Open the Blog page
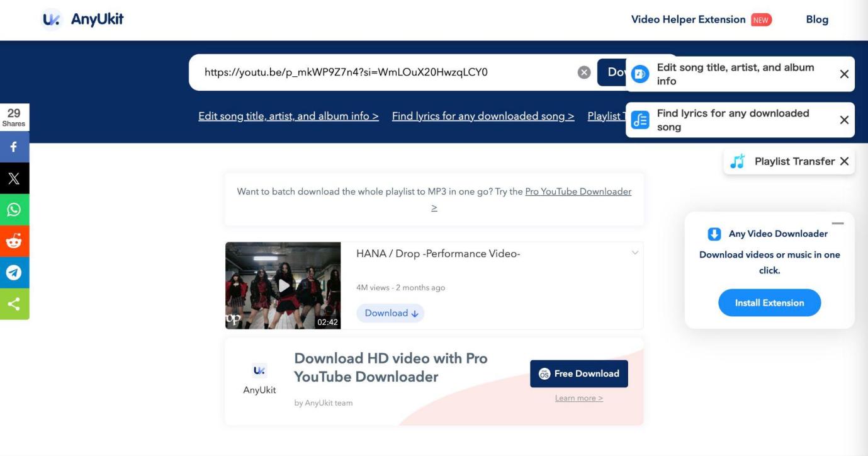Image resolution: width=868 pixels, height=456 pixels. pyautogui.click(x=817, y=20)
